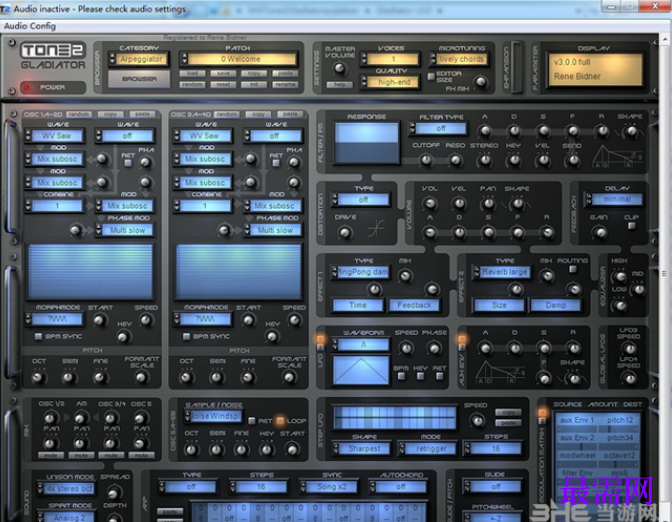Viewport: 672px width, 522px height.
Task: Open the Patch selector '0 Welcome'
Action: 239,59
